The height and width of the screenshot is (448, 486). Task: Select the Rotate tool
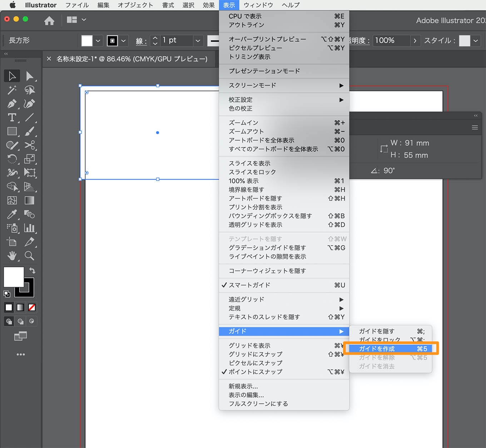point(12,159)
